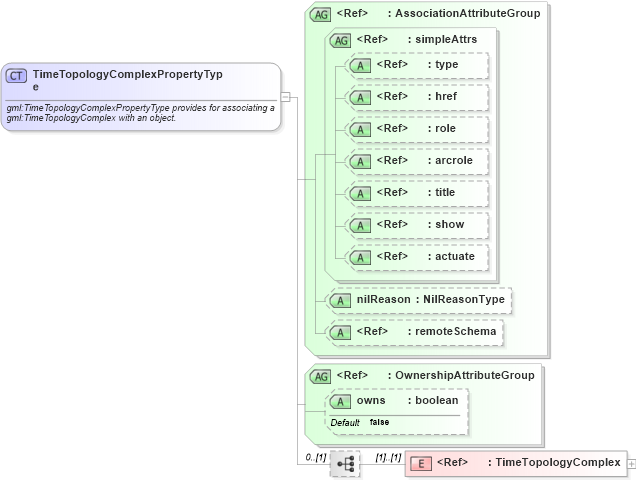
Task: Select the ': show' attribute name
Action: pos(446,225)
